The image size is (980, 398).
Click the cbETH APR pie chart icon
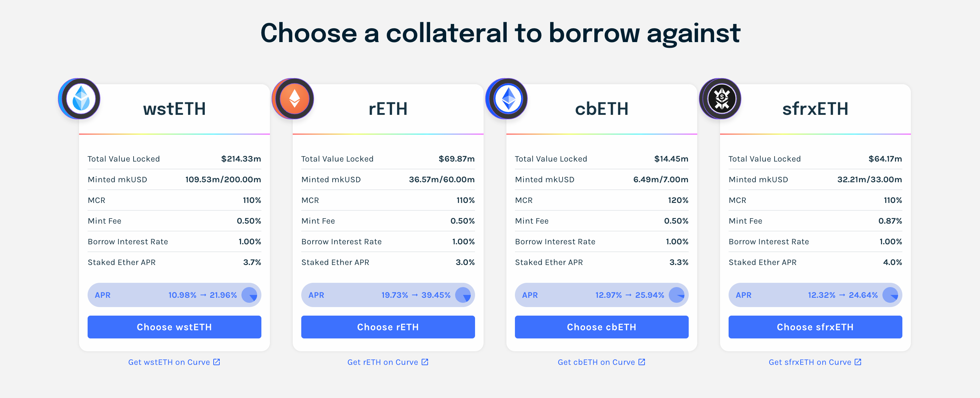(677, 295)
